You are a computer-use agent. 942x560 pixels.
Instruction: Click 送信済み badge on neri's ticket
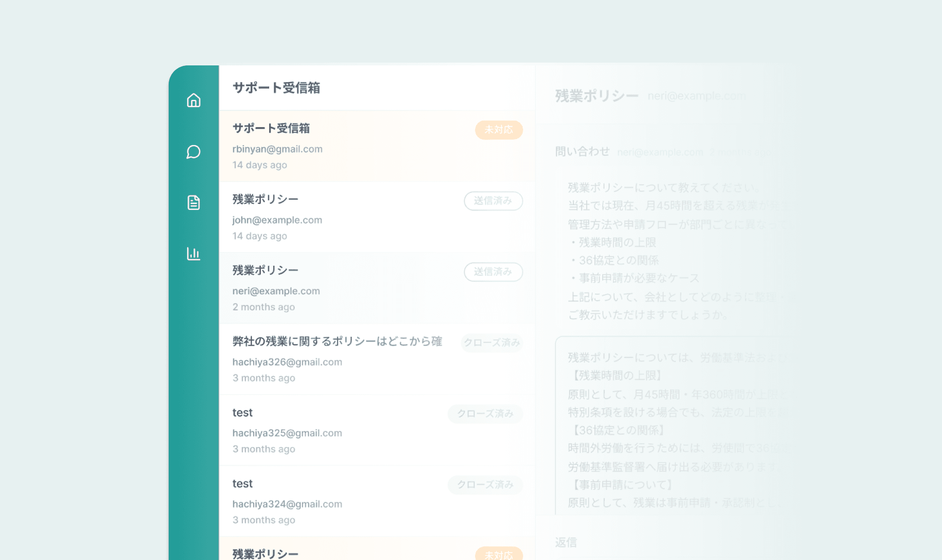(493, 272)
